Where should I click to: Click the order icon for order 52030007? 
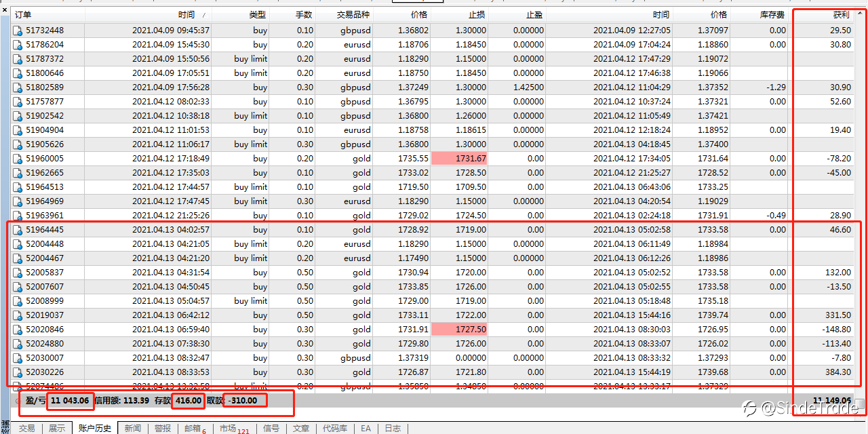(x=18, y=358)
